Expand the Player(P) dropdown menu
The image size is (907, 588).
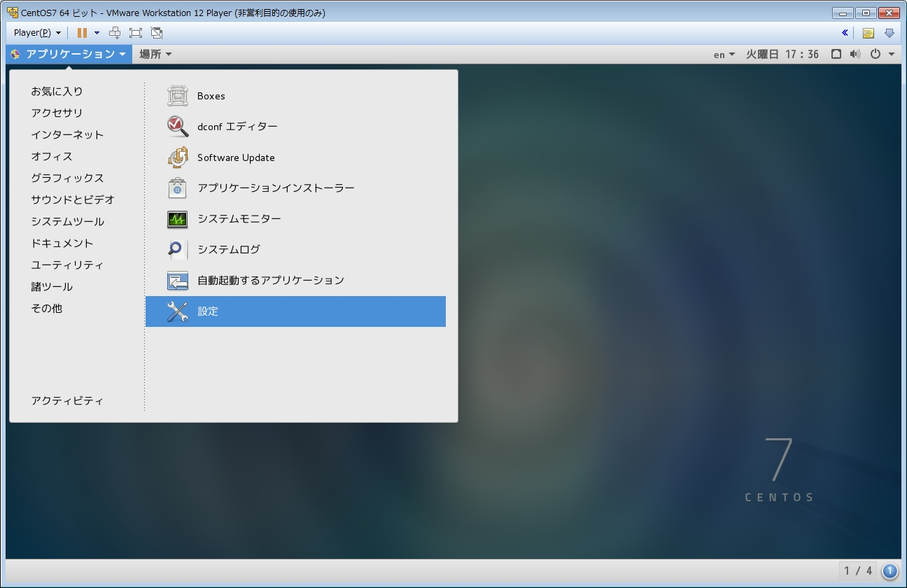coord(37,33)
